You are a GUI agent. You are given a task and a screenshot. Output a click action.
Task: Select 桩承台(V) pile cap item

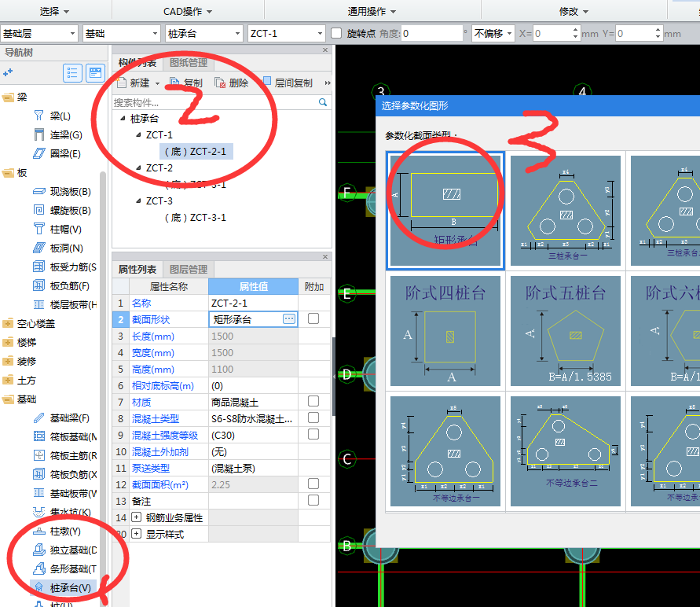coord(63,588)
